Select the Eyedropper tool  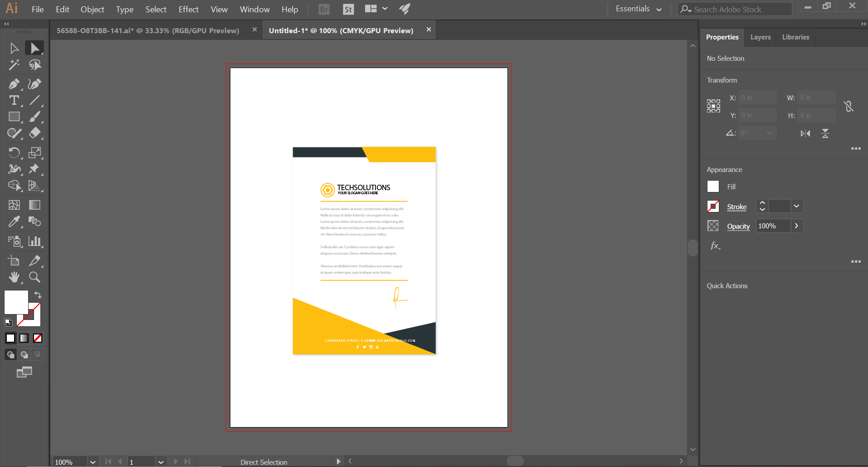tap(14, 221)
